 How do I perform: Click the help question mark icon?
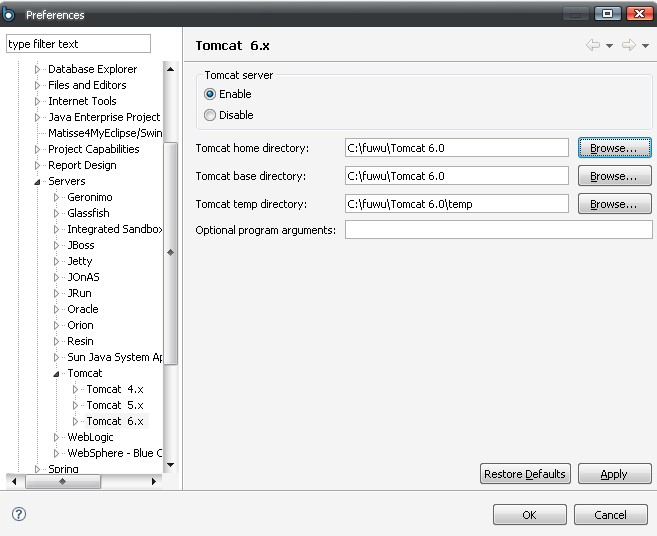coord(19,514)
